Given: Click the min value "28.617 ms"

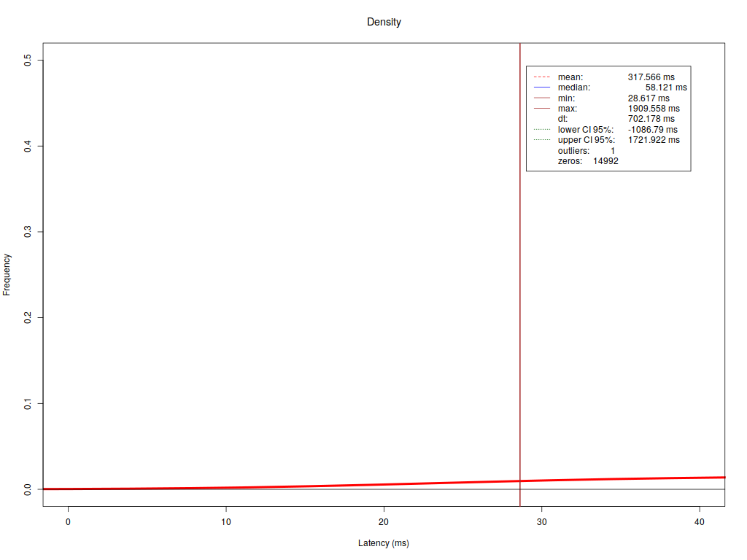Looking at the screenshot, I should [x=649, y=98].
